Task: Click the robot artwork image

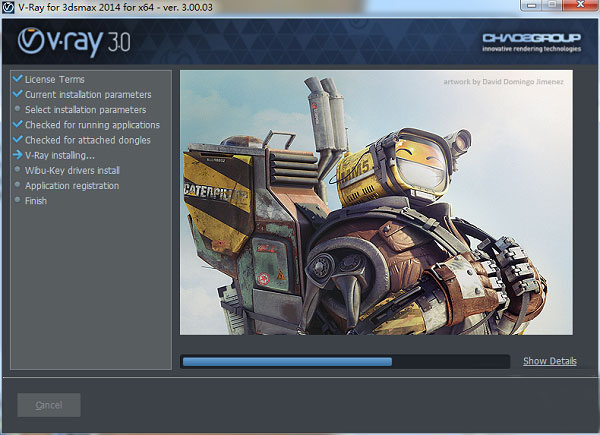Action: pyautogui.click(x=376, y=202)
